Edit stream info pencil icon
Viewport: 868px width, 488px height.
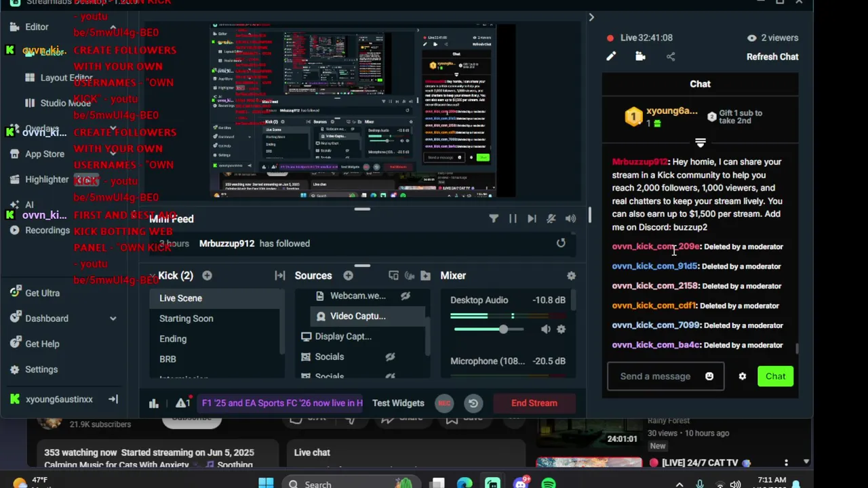[611, 57]
